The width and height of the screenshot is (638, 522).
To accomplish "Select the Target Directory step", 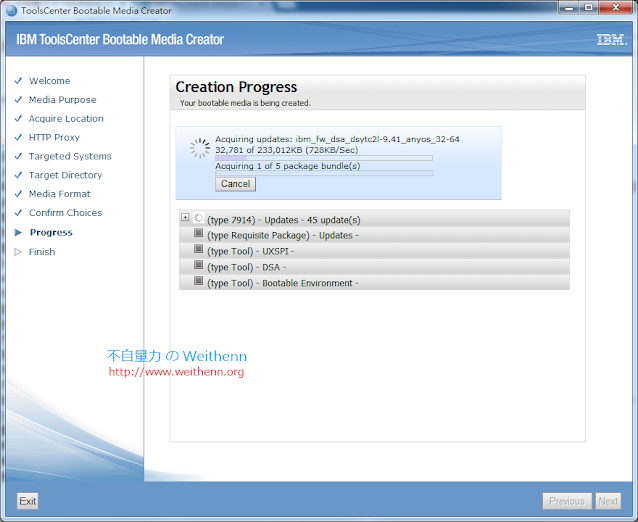I will pyautogui.click(x=66, y=175).
